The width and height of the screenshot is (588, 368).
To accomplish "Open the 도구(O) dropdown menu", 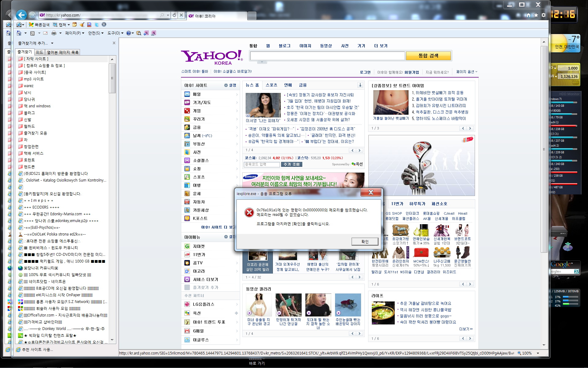I will click(x=115, y=33).
